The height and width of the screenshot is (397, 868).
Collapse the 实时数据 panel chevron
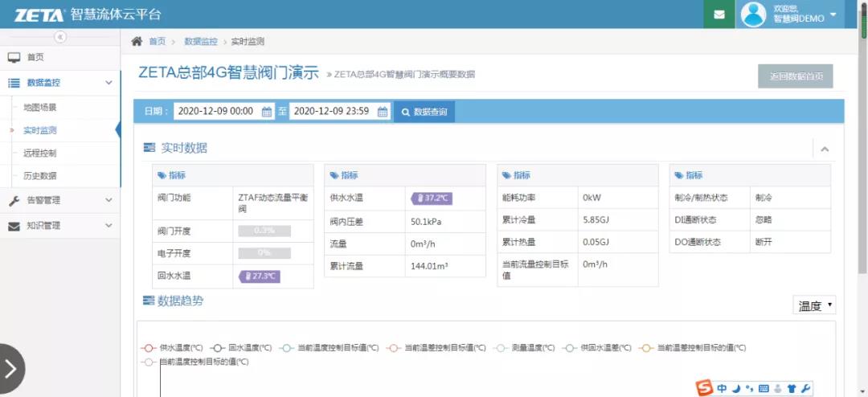point(825,149)
